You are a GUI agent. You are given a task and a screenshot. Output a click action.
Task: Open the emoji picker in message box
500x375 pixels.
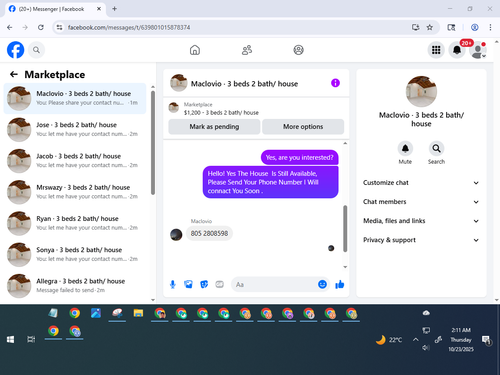click(x=322, y=284)
